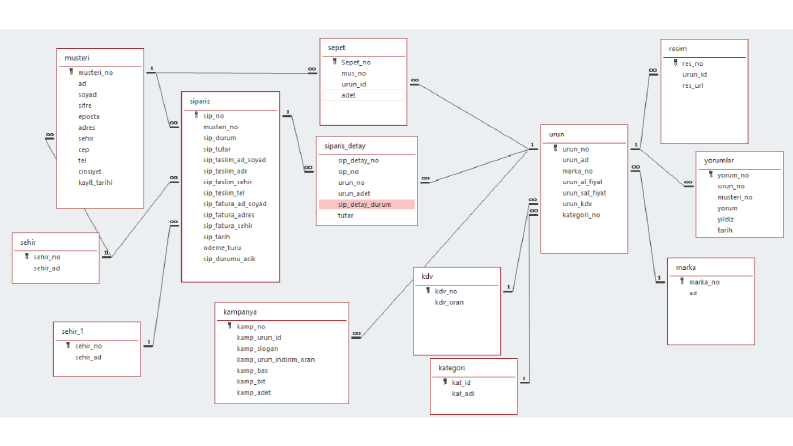Click the key icon in the siparis table
793x446 pixels.
(x=196, y=115)
